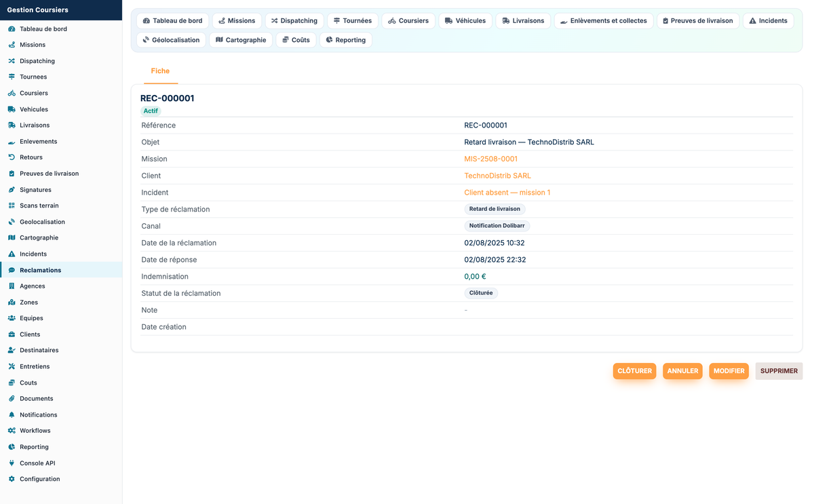
Task: Click the Enlevements icon in sidebar
Action: [x=12, y=142]
